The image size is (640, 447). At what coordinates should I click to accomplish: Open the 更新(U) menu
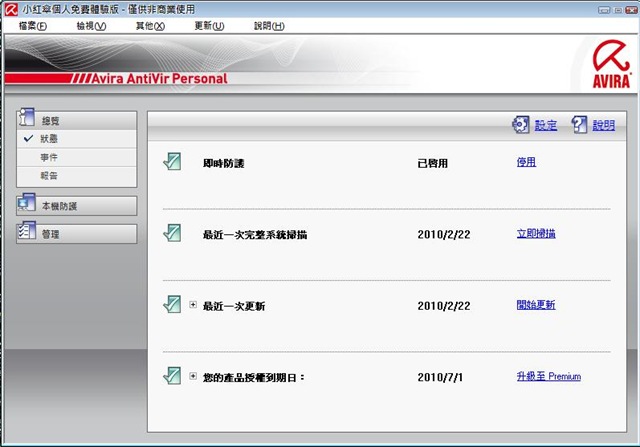(209, 26)
